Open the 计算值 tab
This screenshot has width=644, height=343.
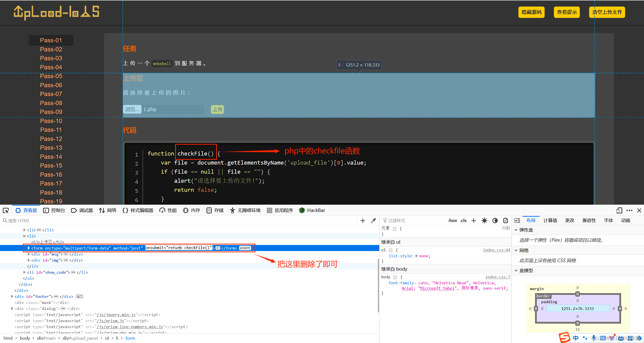[550, 221]
